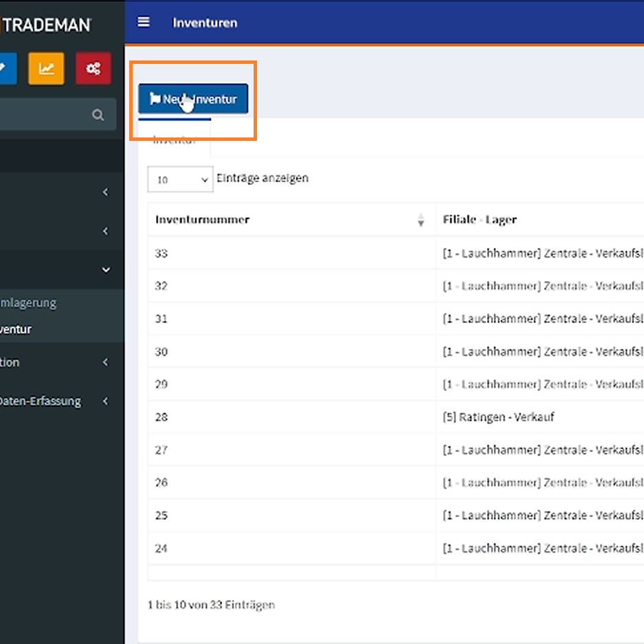The image size is (644, 644).
Task: Open the entries-per-page dropdown showing 10
Action: 179,179
